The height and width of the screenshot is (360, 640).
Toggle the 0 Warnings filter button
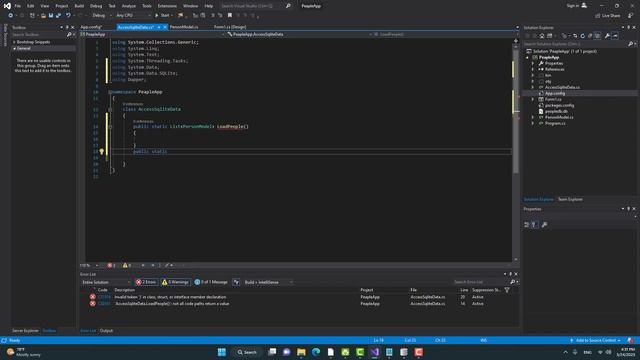(175, 282)
